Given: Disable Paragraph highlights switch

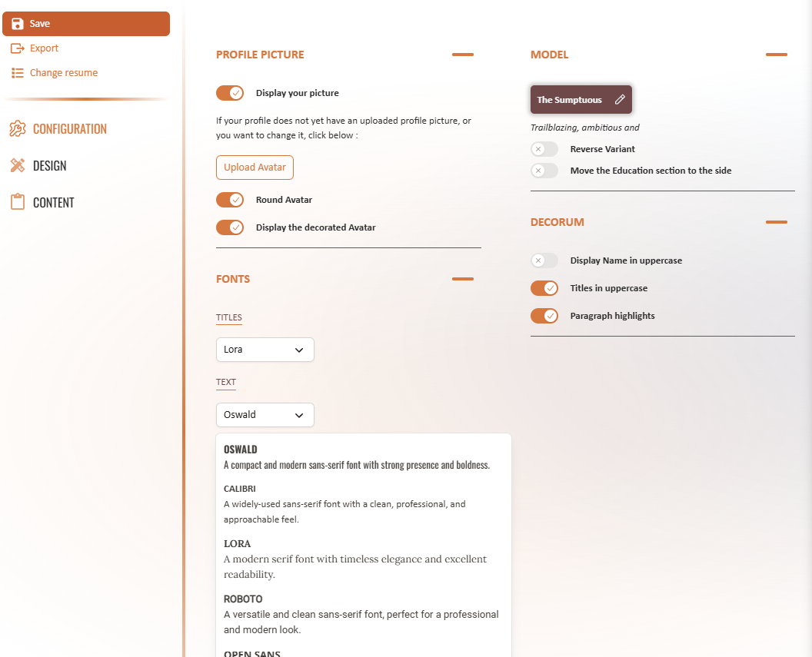Looking at the screenshot, I should click(x=544, y=316).
